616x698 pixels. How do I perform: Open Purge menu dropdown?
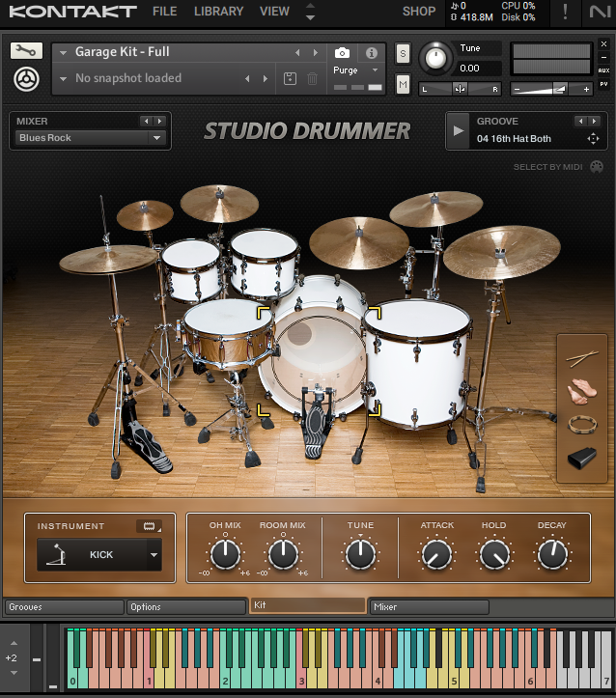tap(375, 70)
